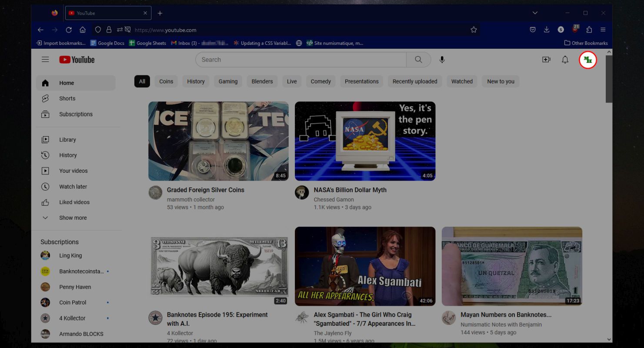Bookmark this page with the star icon
This screenshot has width=644, height=348.
[x=474, y=30]
